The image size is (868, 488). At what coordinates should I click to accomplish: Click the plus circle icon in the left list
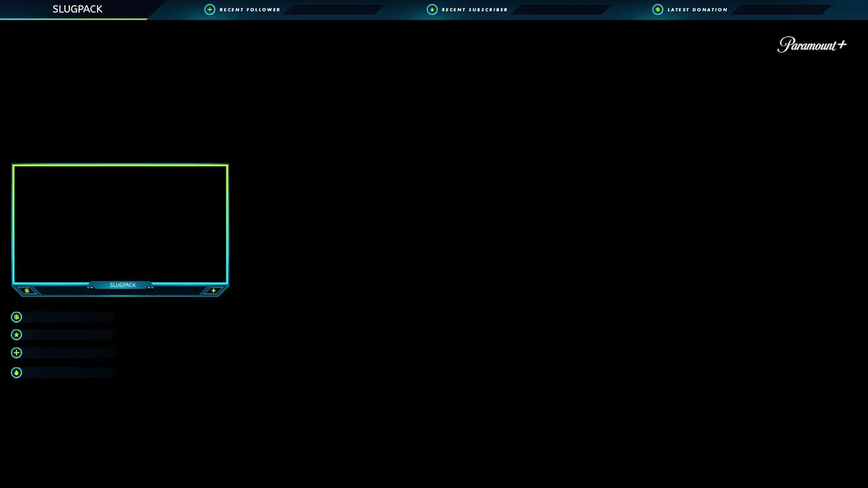pyautogui.click(x=16, y=352)
